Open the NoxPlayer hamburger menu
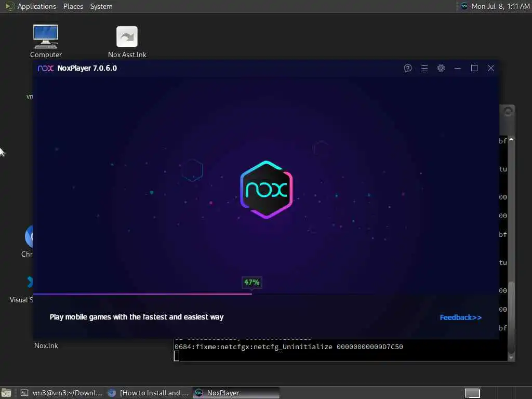 (x=424, y=68)
